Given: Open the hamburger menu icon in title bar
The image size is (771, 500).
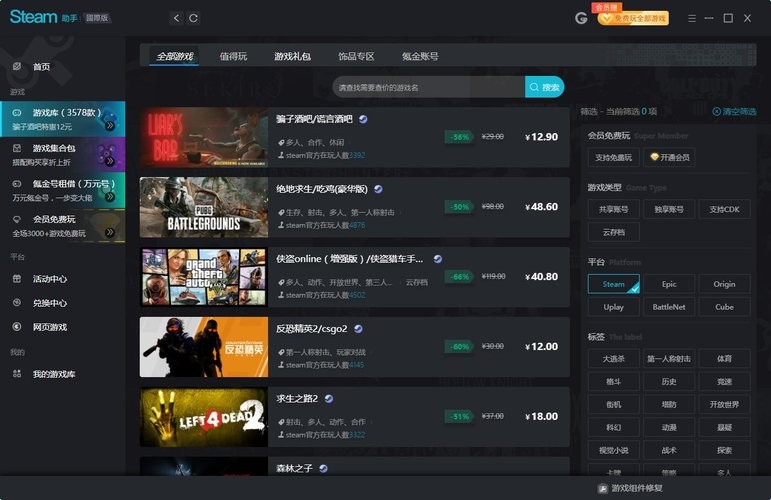Looking at the screenshot, I should (692, 19).
